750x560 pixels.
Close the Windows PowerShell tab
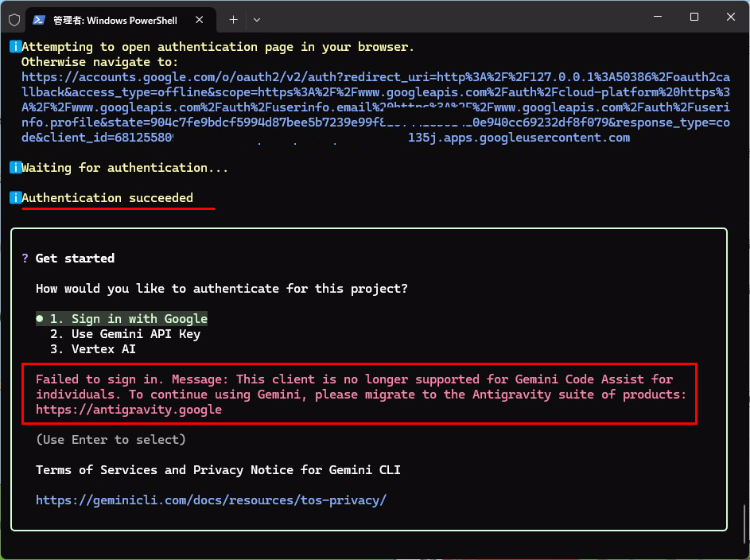tap(200, 20)
